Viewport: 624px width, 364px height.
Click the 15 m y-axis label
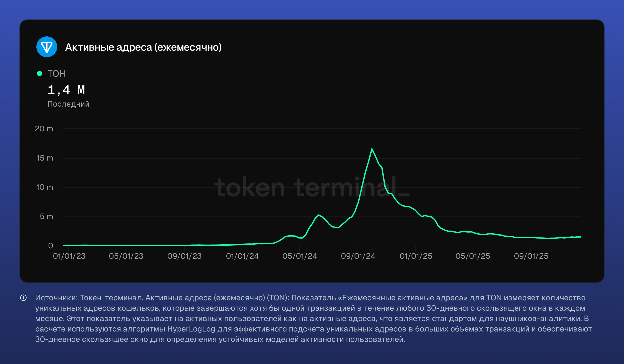[x=45, y=158]
